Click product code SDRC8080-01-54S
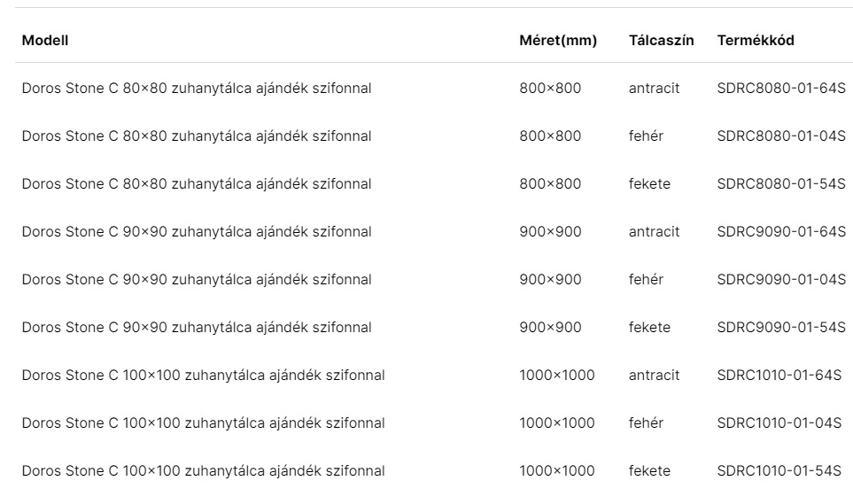 click(781, 184)
